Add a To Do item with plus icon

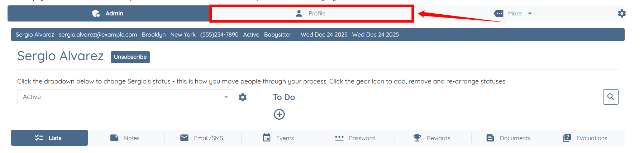click(x=279, y=114)
